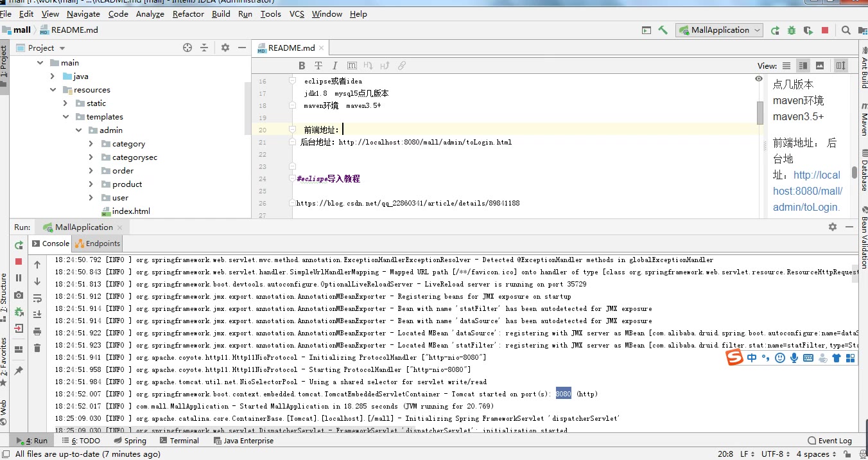
Task: Open the Spring tool window
Action: pyautogui.click(x=130, y=441)
